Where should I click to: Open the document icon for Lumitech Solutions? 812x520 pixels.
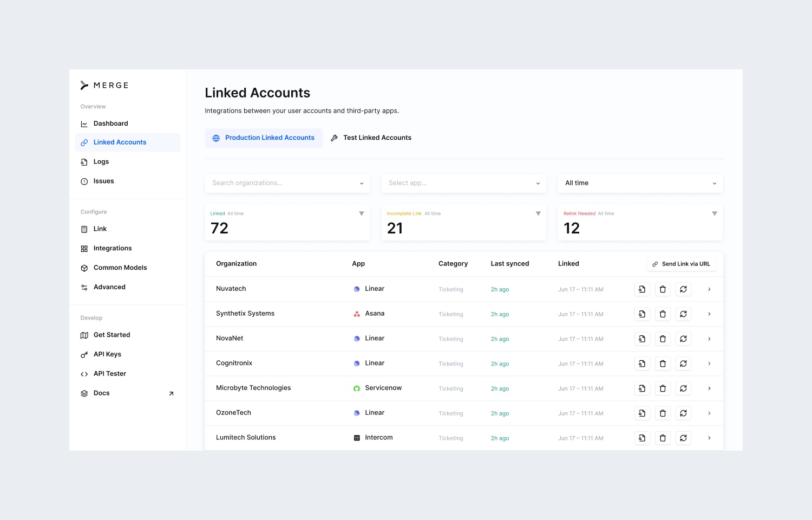tap(642, 438)
